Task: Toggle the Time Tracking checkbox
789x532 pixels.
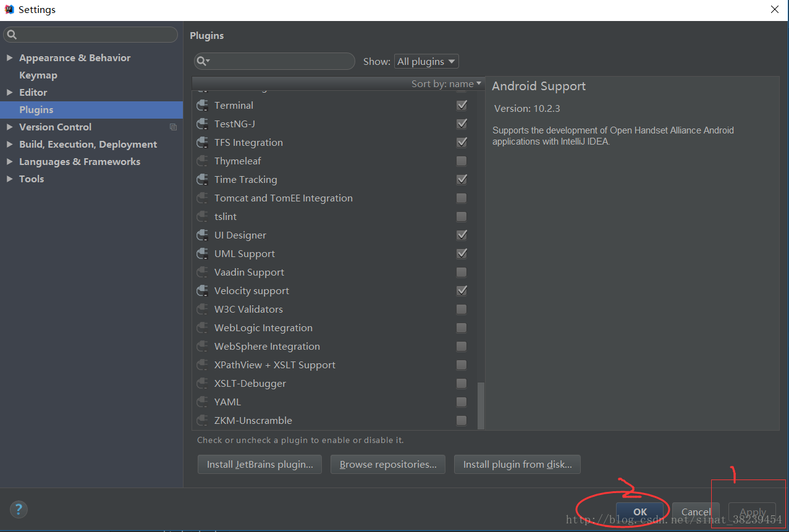Action: pos(462,179)
